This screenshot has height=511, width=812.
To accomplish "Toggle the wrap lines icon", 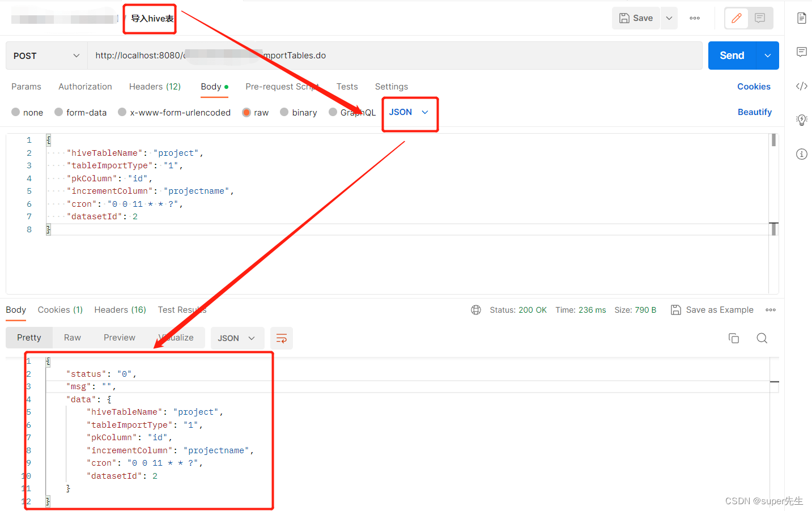I will 282,338.
